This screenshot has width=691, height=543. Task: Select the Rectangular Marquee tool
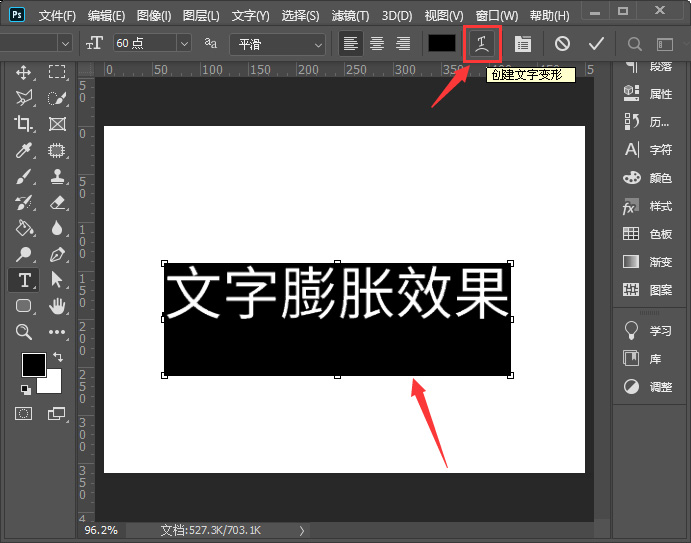pyautogui.click(x=57, y=72)
